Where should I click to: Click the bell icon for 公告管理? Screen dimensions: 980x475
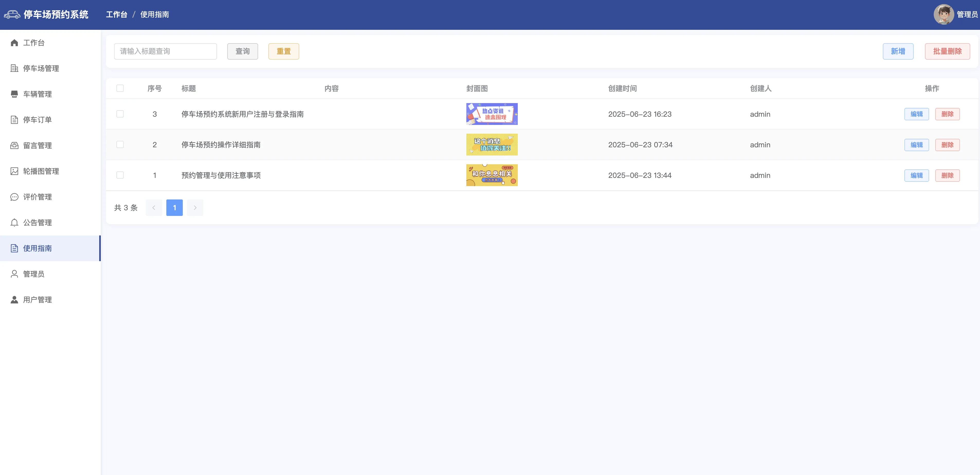14,223
